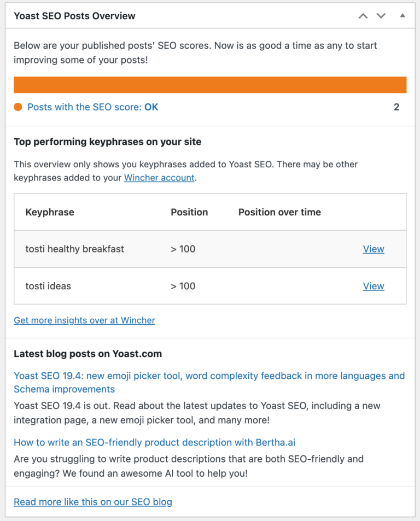420x521 pixels.
Task: Open Read more like this on our SEO blog
Action: point(92,502)
